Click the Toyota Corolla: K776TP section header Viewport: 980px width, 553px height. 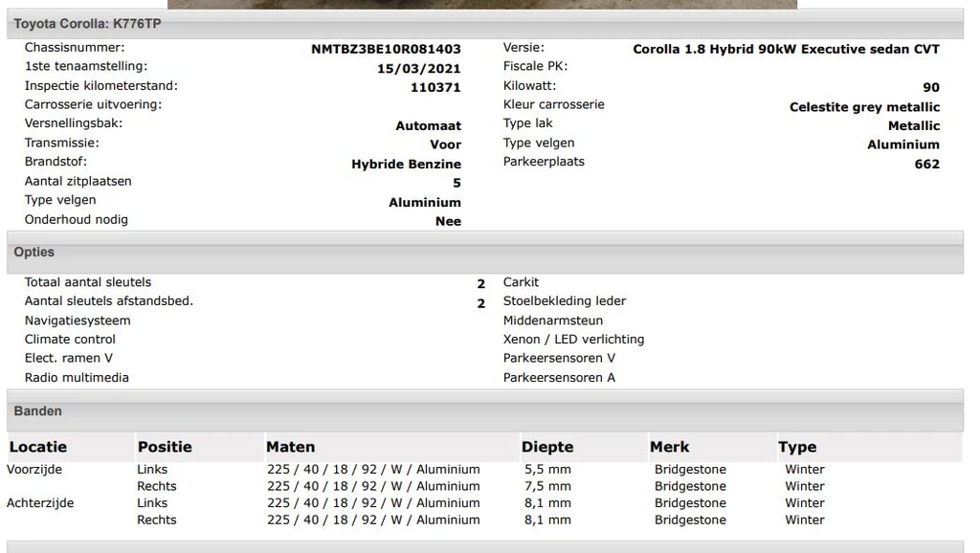click(x=87, y=24)
